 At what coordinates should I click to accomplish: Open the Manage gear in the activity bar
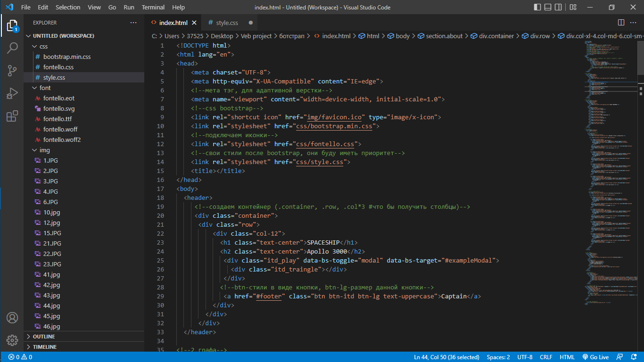pyautogui.click(x=12, y=340)
